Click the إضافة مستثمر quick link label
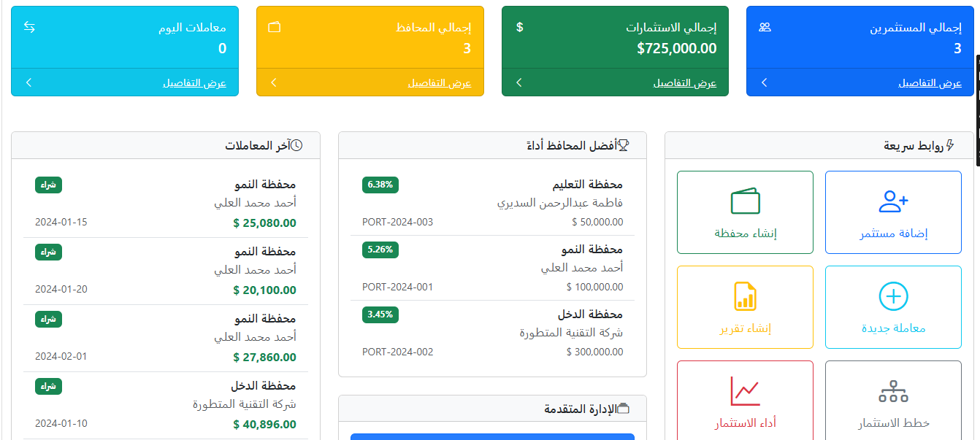980x440 pixels. point(893,233)
